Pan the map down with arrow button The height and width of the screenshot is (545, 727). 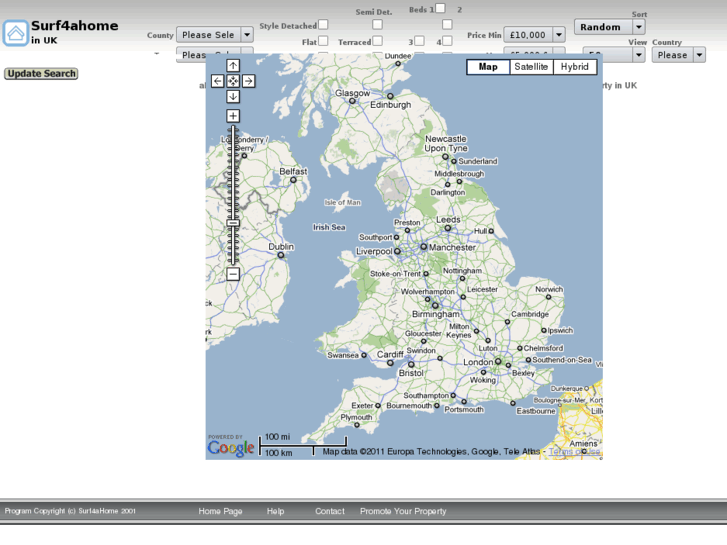coord(233,97)
